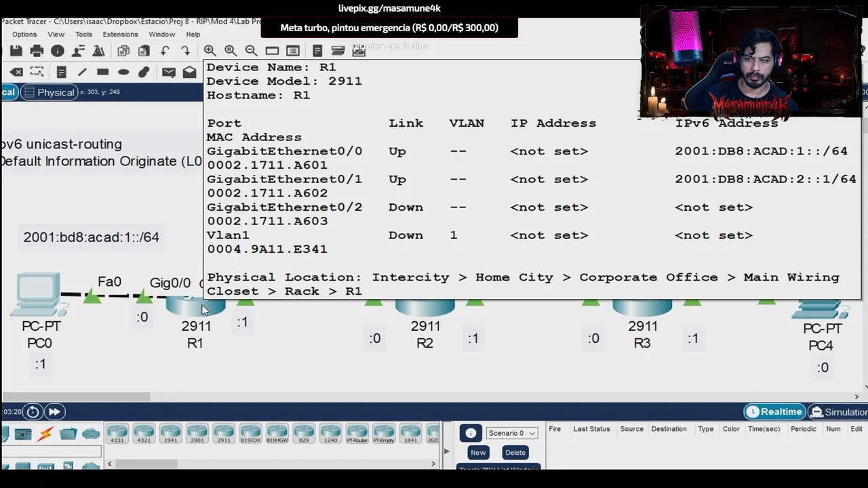The width and height of the screenshot is (868, 488).
Task: Open the Scenario 0 dropdown
Action: 512,433
